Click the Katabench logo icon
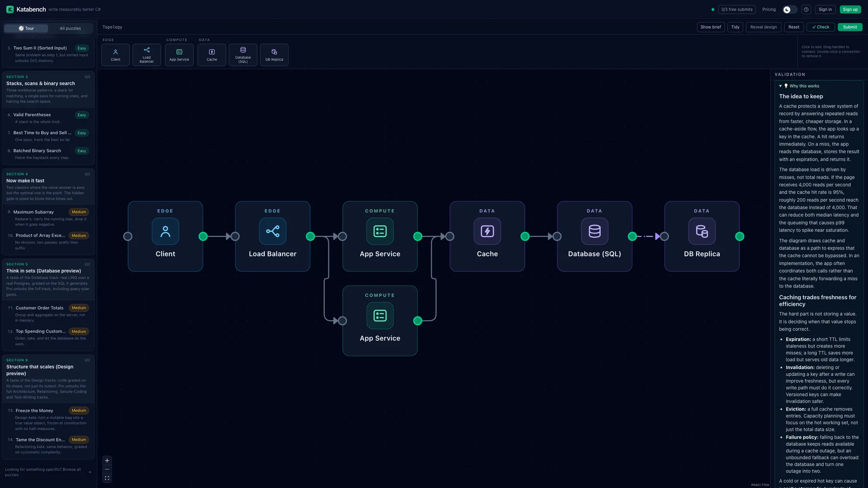868x488 pixels. click(10, 9)
